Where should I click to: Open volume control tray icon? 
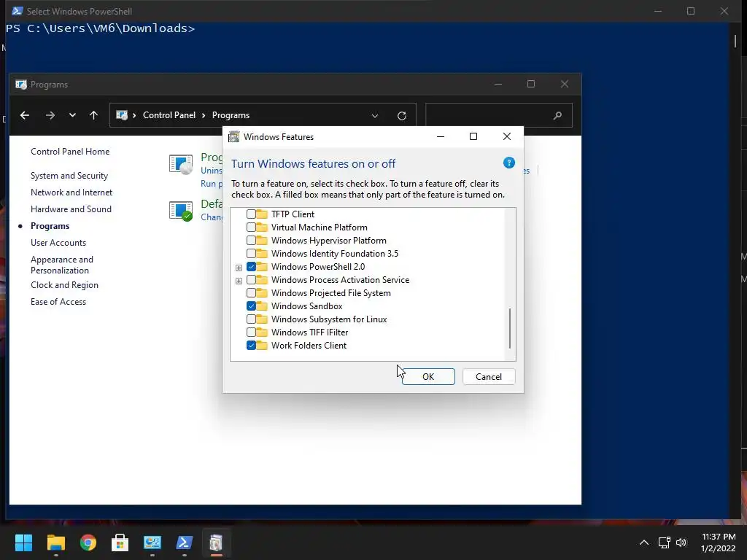[x=681, y=542]
